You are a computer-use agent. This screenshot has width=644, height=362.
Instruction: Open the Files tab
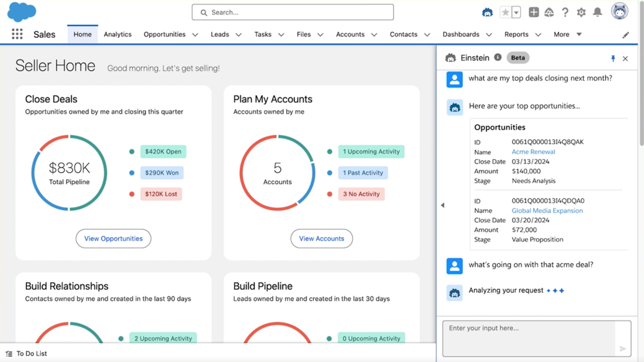click(x=304, y=35)
